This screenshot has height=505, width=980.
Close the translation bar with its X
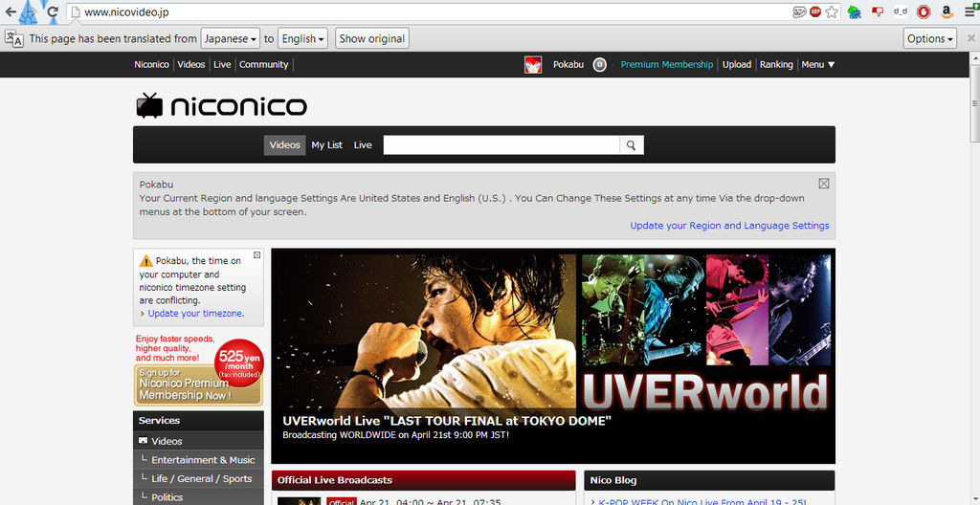click(x=971, y=38)
